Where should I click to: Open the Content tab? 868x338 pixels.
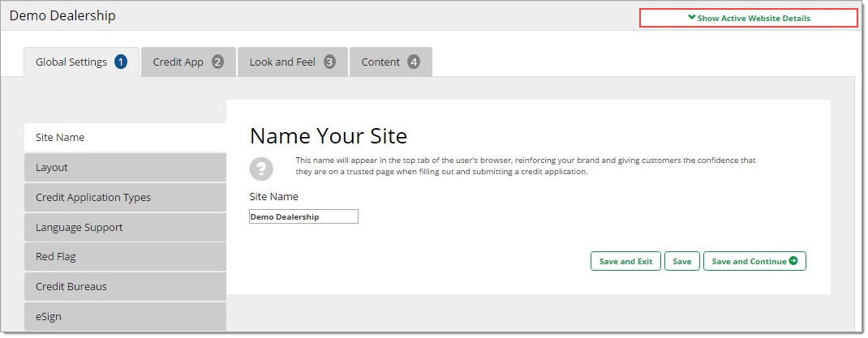click(x=380, y=62)
